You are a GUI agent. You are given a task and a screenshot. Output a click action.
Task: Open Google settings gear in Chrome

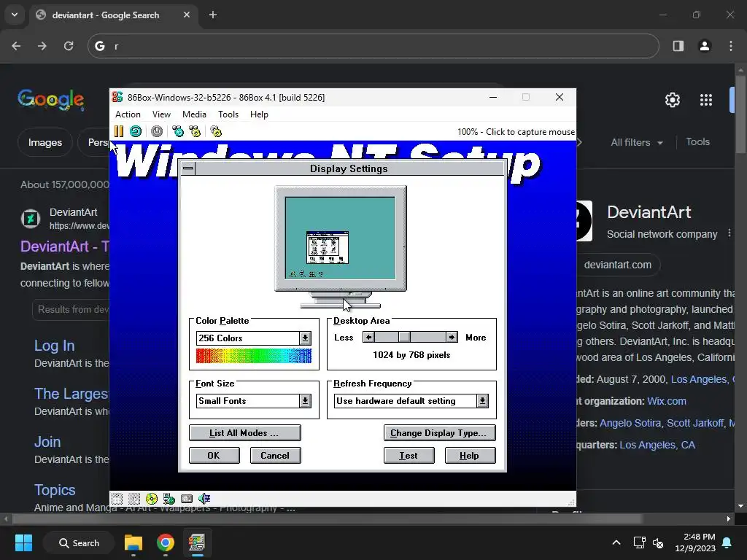(x=672, y=100)
